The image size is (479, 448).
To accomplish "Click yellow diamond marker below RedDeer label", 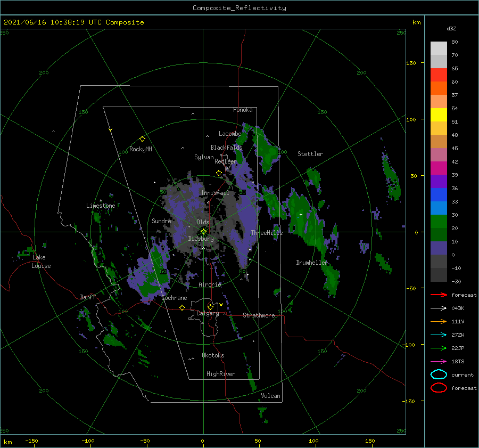I will [x=219, y=173].
